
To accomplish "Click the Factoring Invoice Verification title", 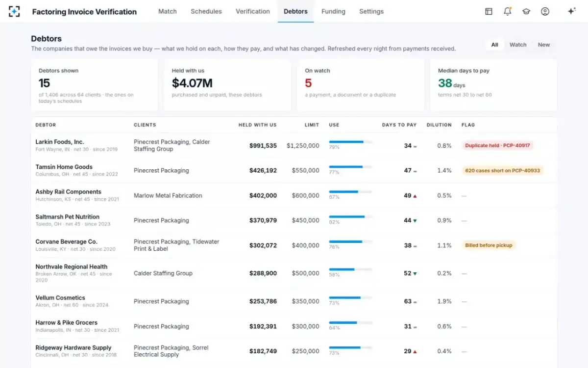I will pos(84,12).
